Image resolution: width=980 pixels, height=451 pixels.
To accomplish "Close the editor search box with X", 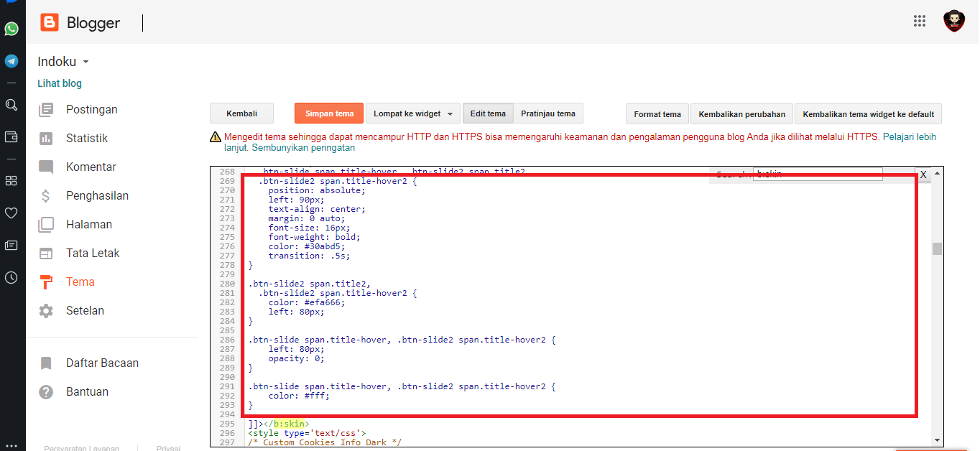I will pos(923,175).
